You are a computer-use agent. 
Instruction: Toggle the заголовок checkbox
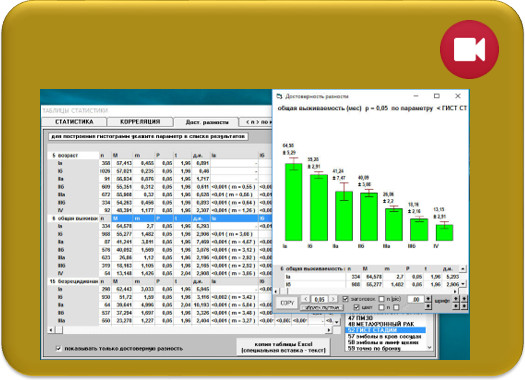346,299
